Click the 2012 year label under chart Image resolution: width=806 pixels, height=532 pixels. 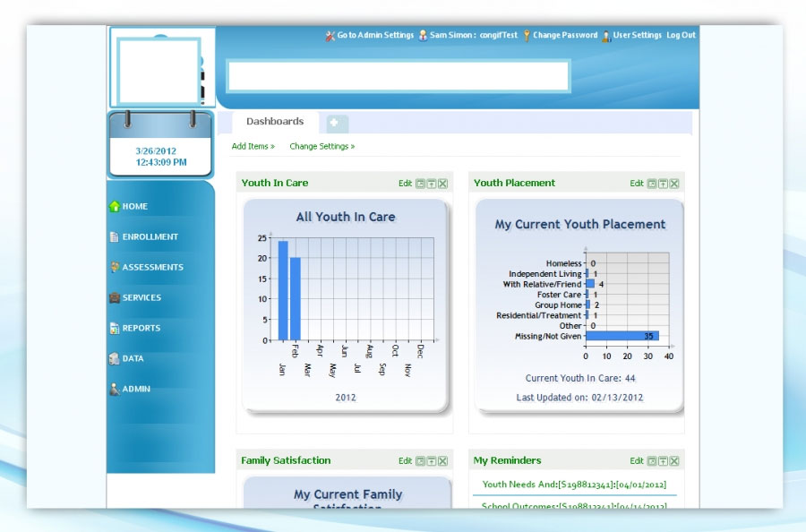pos(346,398)
